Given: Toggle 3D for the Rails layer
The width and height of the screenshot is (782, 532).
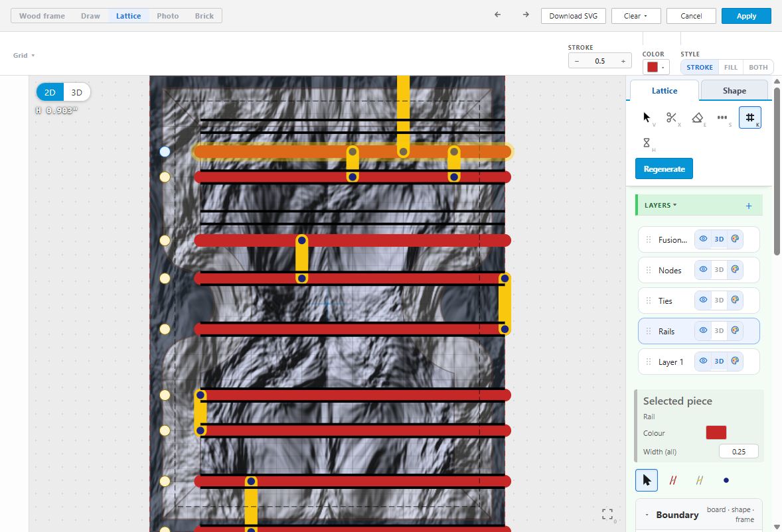Looking at the screenshot, I should click(x=719, y=330).
